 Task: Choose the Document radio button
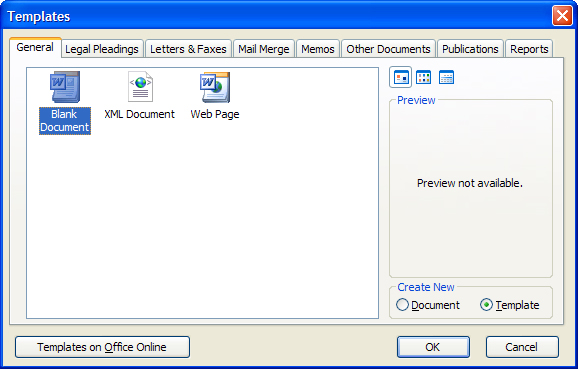(402, 305)
